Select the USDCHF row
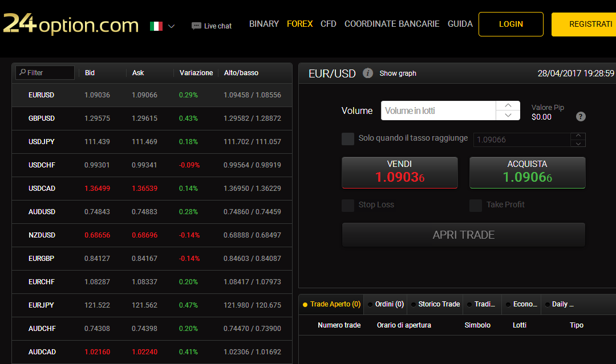Viewport: 616px width, 364px height. pyautogui.click(x=152, y=165)
